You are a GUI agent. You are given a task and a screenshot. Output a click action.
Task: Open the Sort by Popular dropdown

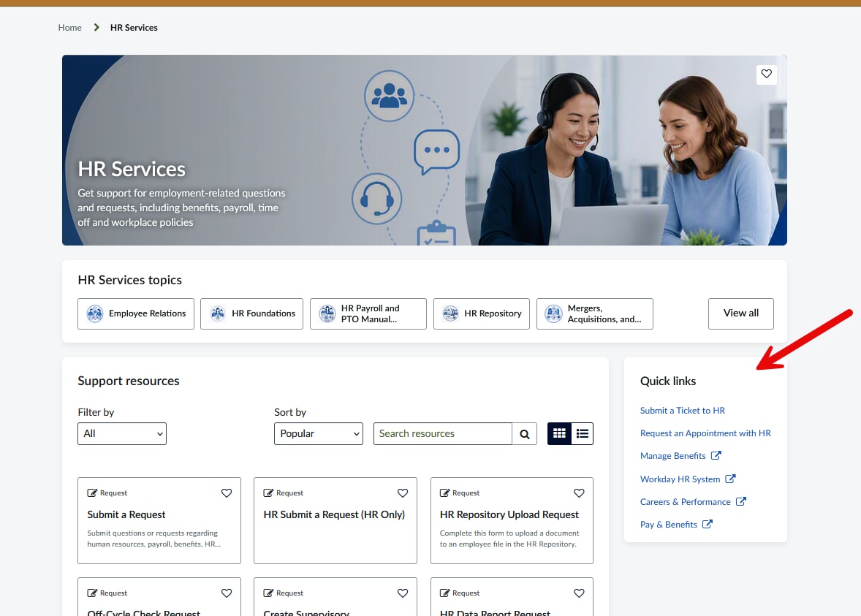pyautogui.click(x=319, y=434)
